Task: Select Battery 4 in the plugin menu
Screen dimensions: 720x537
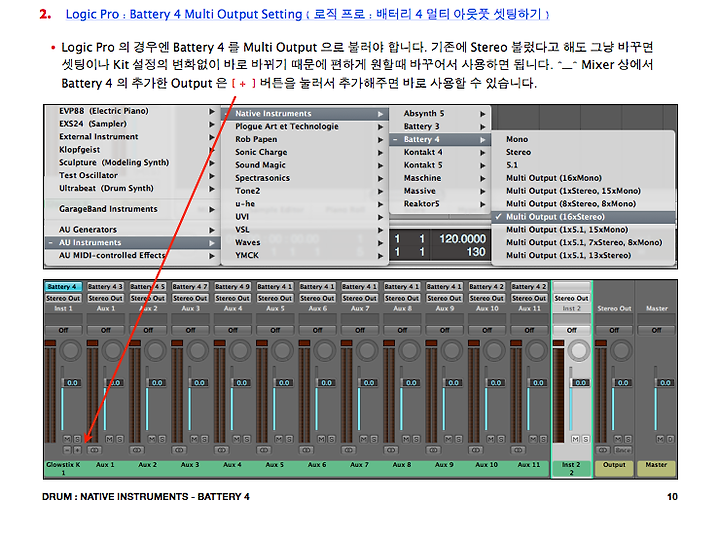Action: click(x=440, y=139)
